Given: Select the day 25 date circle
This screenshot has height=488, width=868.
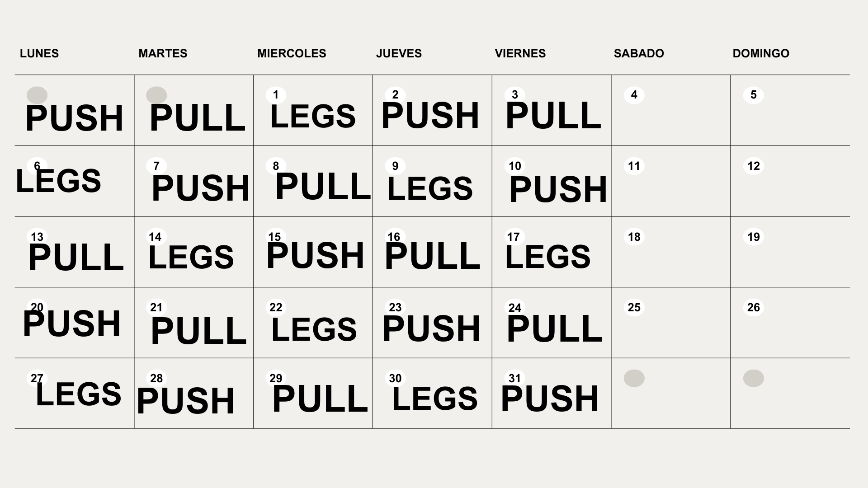Looking at the screenshot, I should tap(634, 307).
